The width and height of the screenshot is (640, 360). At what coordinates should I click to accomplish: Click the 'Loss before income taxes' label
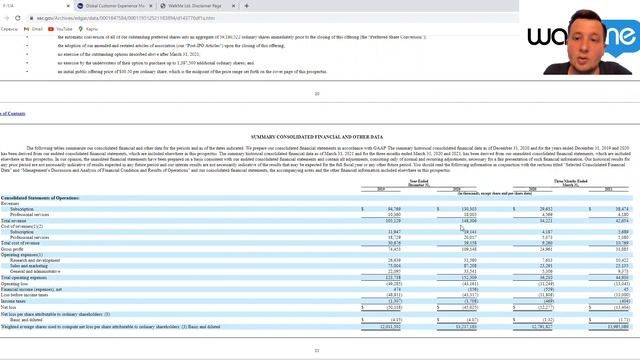(24, 295)
